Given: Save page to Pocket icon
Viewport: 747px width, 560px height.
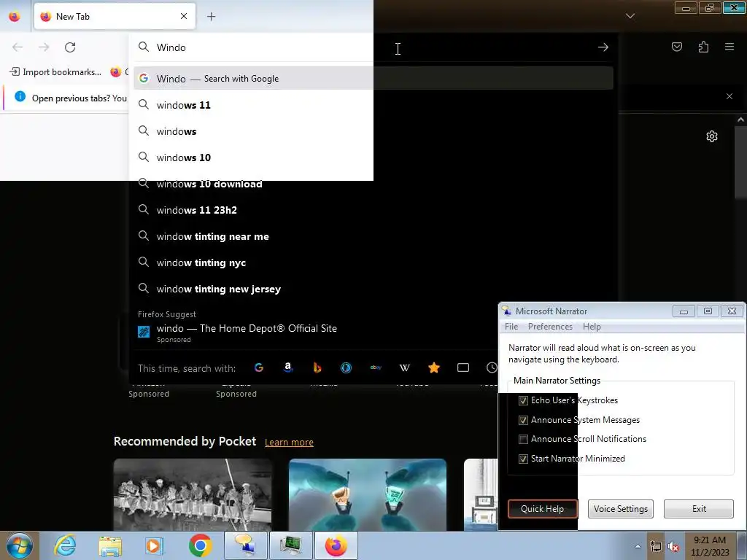Looking at the screenshot, I should (x=676, y=47).
